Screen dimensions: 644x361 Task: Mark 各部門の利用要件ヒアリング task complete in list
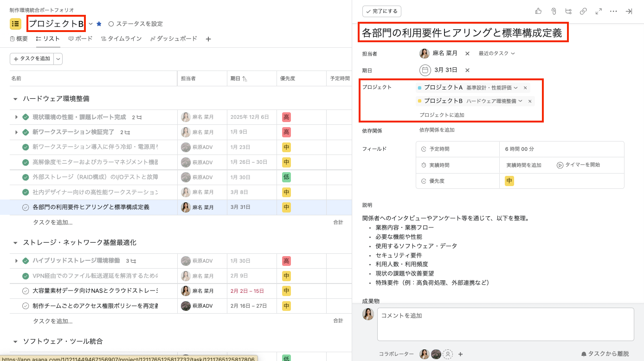(26, 207)
